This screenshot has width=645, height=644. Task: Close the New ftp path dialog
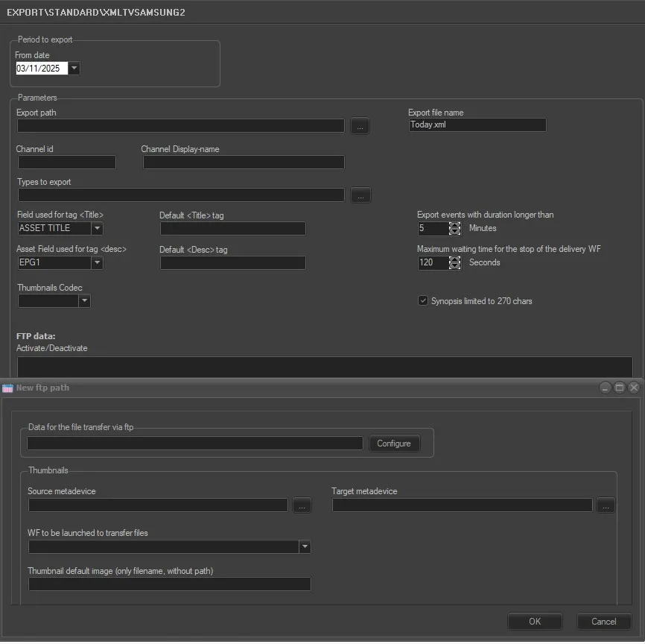point(633,388)
